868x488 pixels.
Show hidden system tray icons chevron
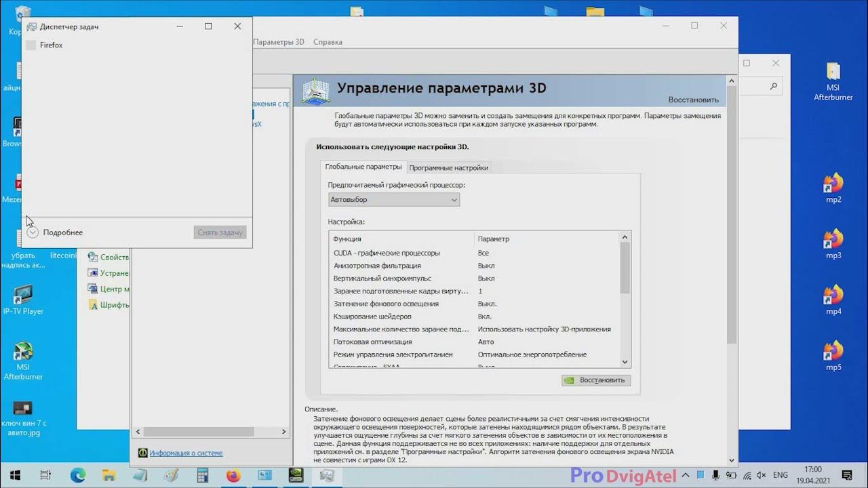pos(685,476)
